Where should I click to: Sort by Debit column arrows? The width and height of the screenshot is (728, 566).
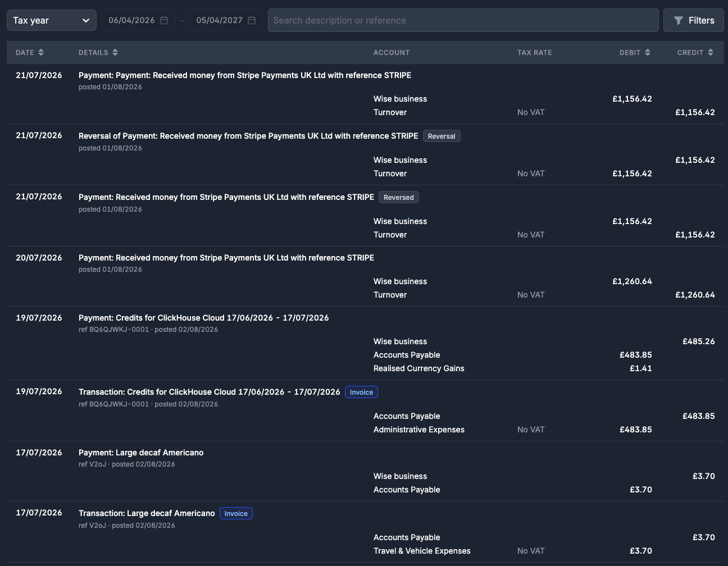point(648,52)
